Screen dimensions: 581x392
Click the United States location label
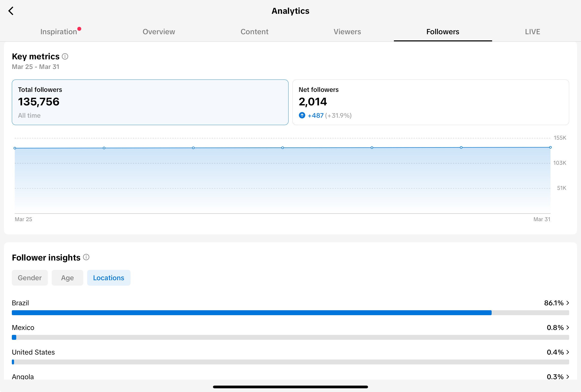point(33,352)
